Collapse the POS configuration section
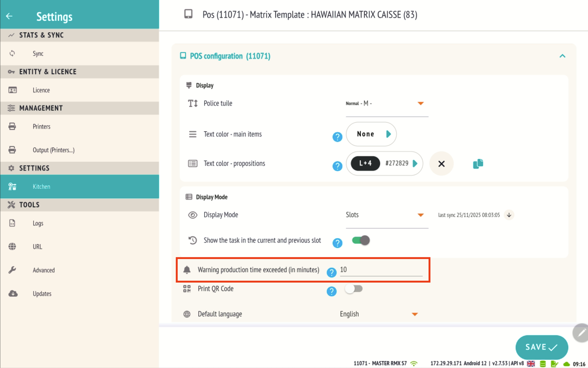This screenshot has width=588, height=368. [x=562, y=56]
